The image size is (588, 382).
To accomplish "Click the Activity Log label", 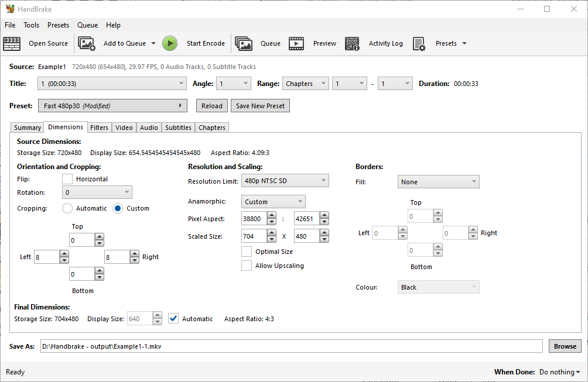I will coord(386,43).
